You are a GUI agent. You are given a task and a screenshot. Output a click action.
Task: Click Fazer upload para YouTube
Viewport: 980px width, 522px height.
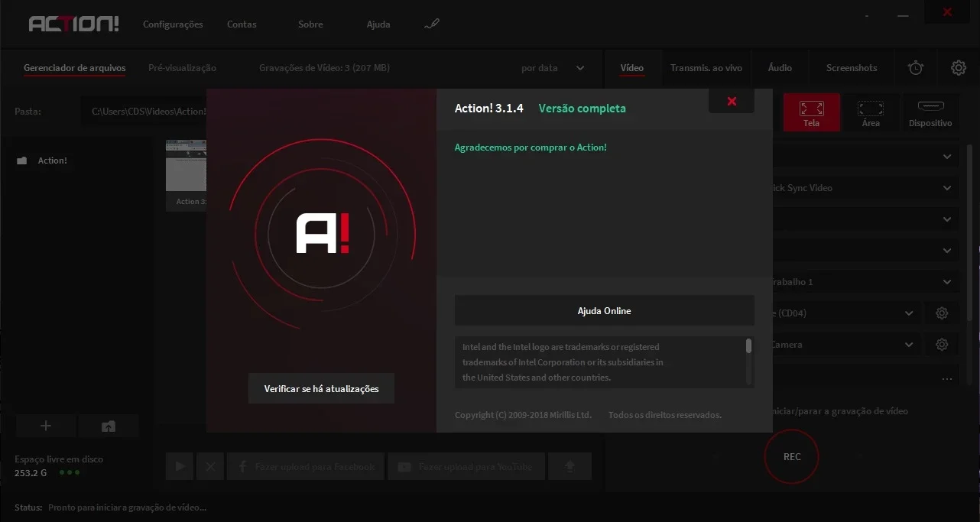pyautogui.click(x=466, y=466)
